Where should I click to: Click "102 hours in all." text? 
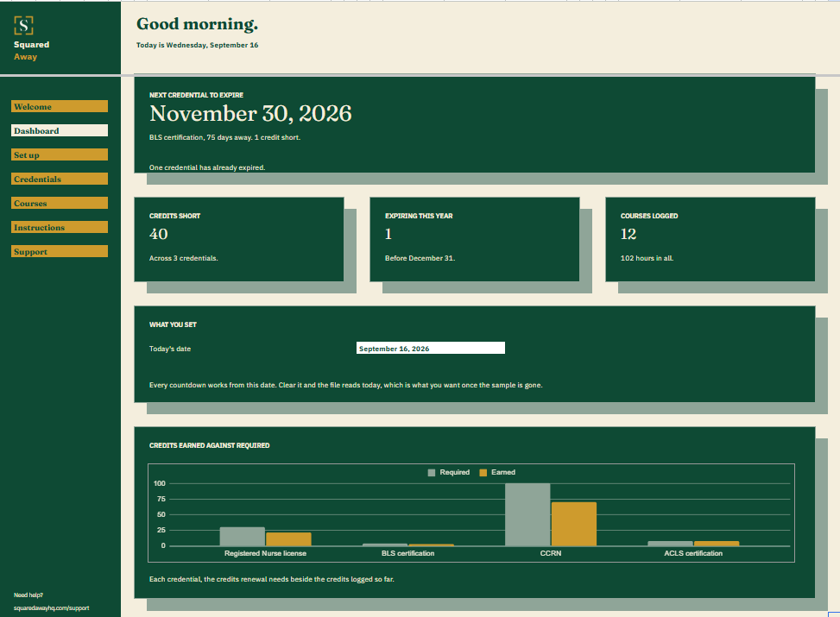(x=647, y=258)
